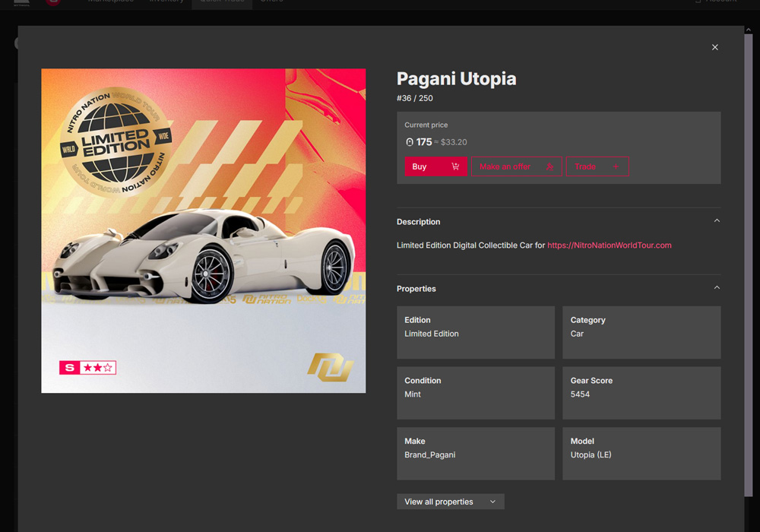The image size is (760, 532).
Task: Click the Limited Edition globe badge
Action: [x=116, y=141]
